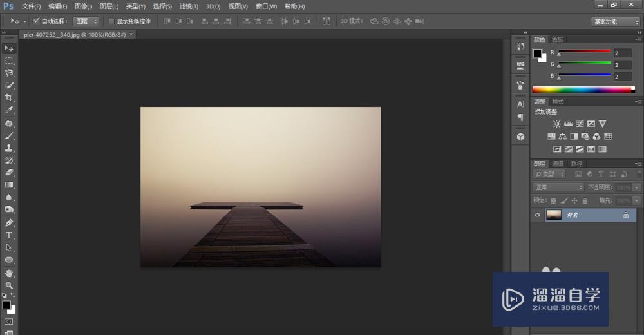Viewport: 644px width, 335px height.
Task: Click the Brightness/Contrast sun adjustment icon
Action: coord(555,124)
